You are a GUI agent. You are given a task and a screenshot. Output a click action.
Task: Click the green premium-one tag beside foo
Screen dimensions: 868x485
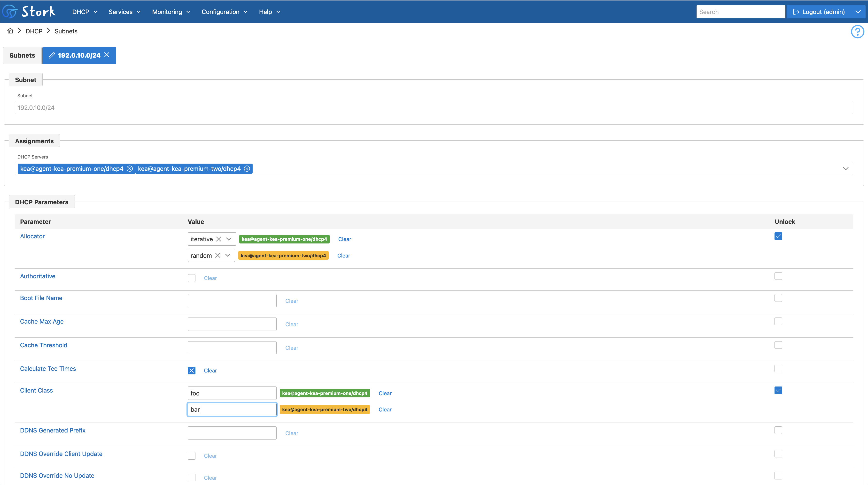tap(325, 393)
